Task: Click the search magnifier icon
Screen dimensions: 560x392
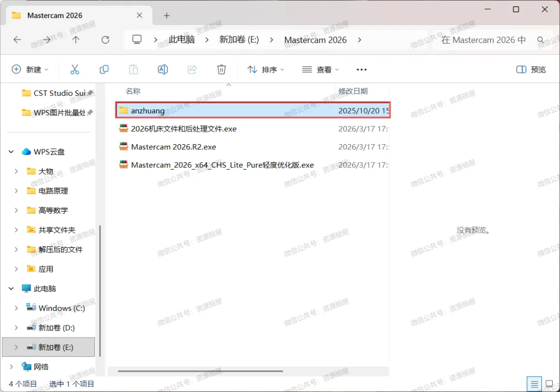Action: pos(541,40)
